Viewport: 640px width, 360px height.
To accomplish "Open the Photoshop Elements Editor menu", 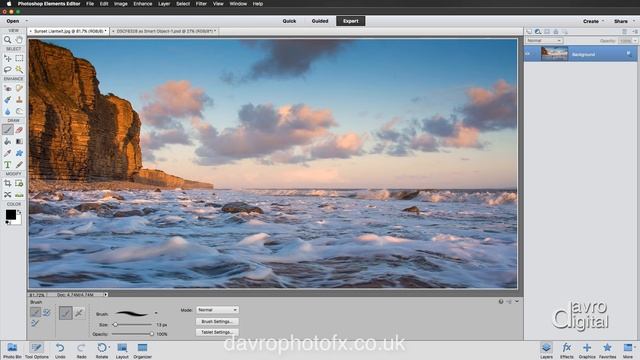I will tap(49, 4).
